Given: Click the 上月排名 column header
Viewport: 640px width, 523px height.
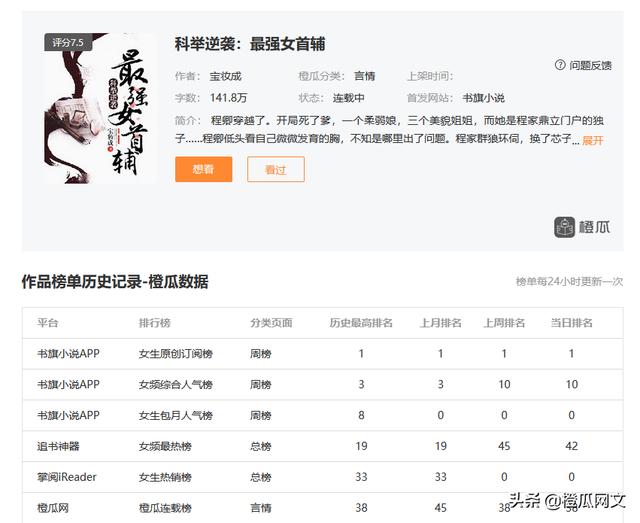Looking at the screenshot, I should pyautogui.click(x=441, y=323).
